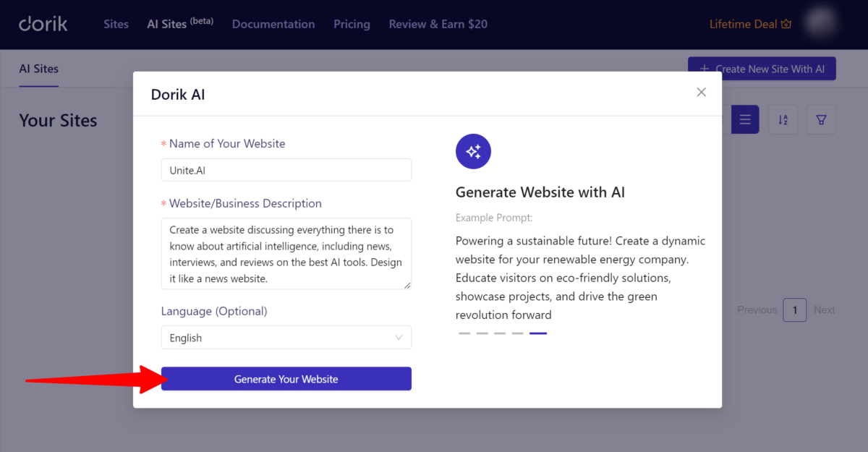This screenshot has height=452, width=868.
Task: Open the filter funnel icon
Action: [822, 119]
